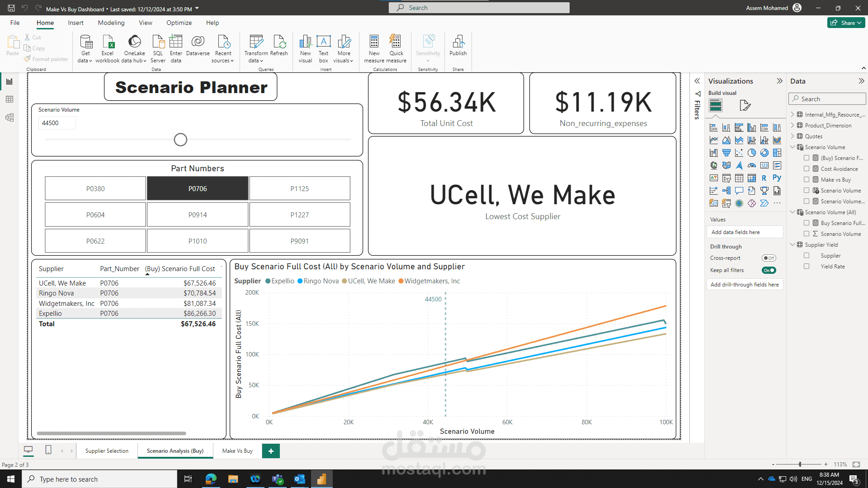Click Transform data icon
Image resolution: width=868 pixels, height=488 pixels.
(256, 42)
